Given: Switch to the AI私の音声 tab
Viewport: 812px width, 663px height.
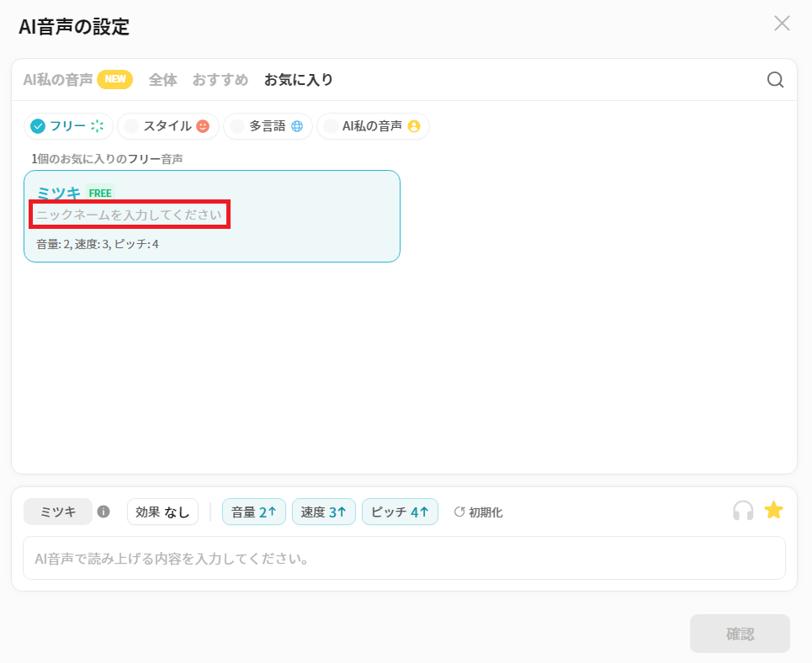Looking at the screenshot, I should click(x=58, y=80).
